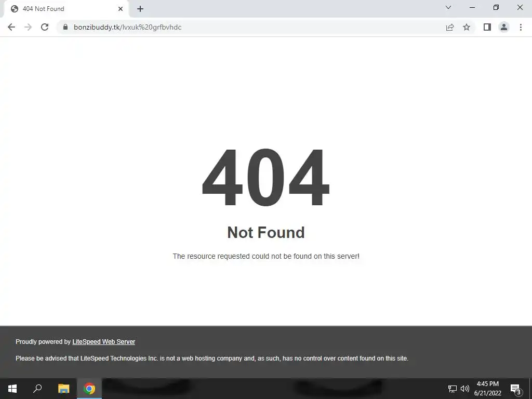The height and width of the screenshot is (399, 532).
Task: Open a new tab
Action: click(140, 9)
